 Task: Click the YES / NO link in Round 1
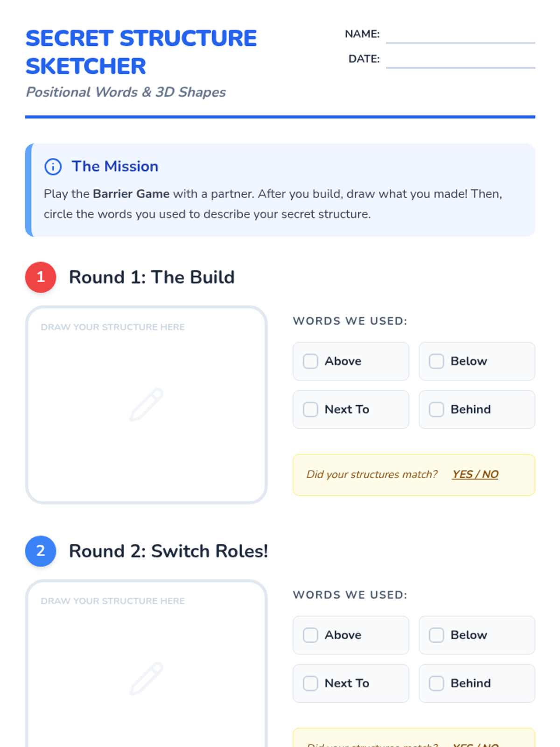475,474
